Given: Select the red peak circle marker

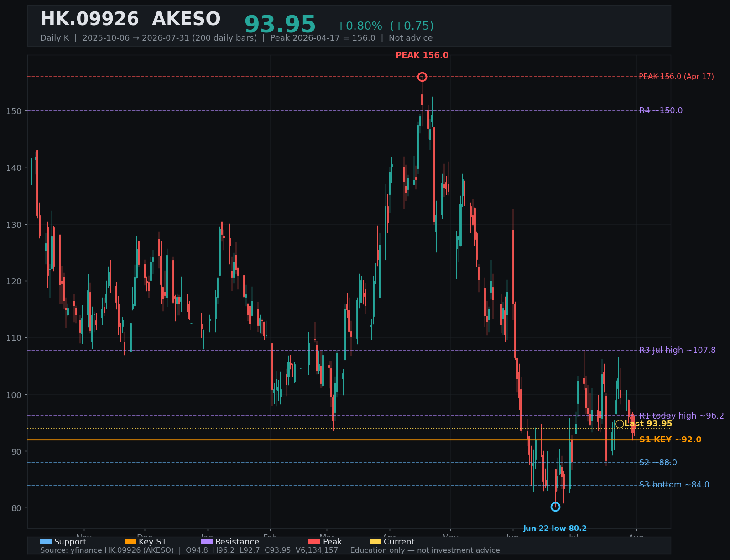Looking at the screenshot, I should pos(422,77).
